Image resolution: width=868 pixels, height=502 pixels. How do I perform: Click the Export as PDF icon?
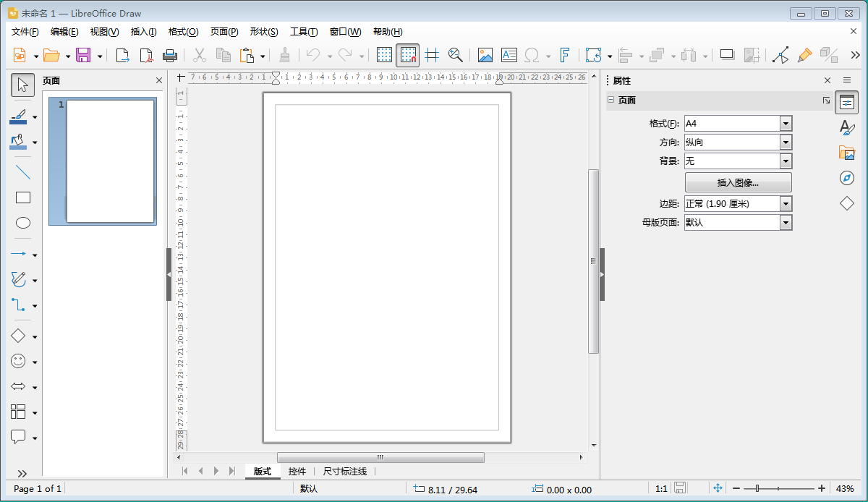[146, 55]
